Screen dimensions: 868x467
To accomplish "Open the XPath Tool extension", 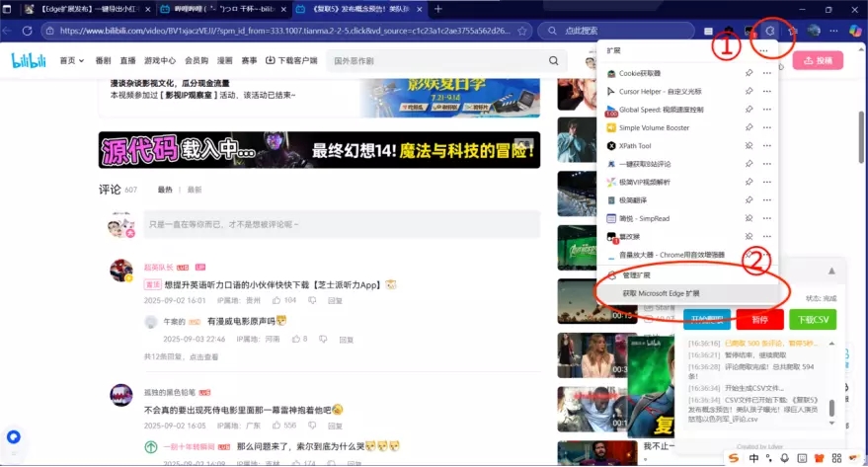I will point(649,145).
